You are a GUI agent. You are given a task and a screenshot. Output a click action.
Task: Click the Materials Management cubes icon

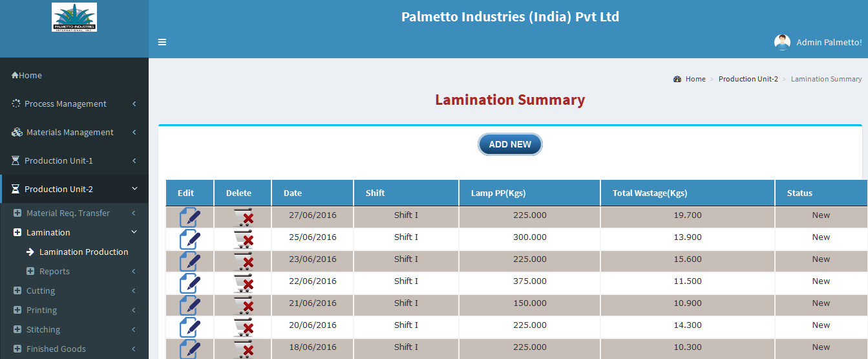pos(17,132)
